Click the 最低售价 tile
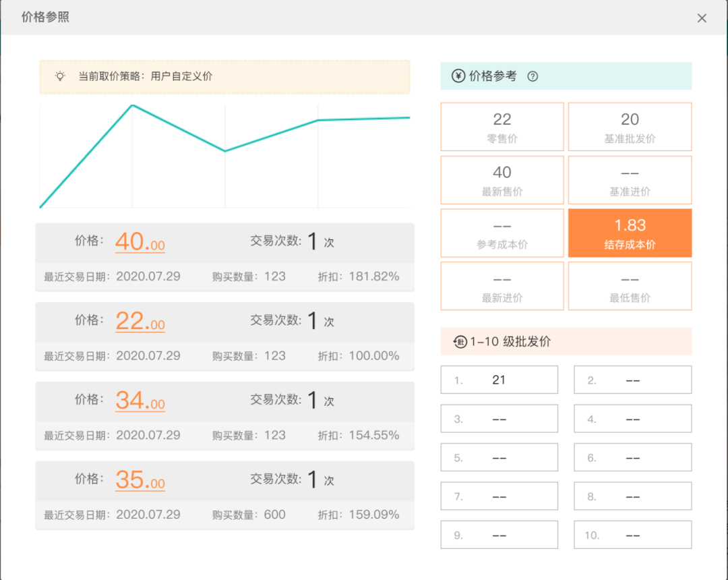 630,286
